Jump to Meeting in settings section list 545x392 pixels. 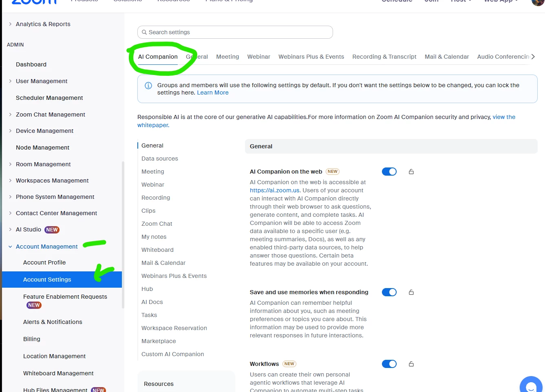[x=153, y=172]
